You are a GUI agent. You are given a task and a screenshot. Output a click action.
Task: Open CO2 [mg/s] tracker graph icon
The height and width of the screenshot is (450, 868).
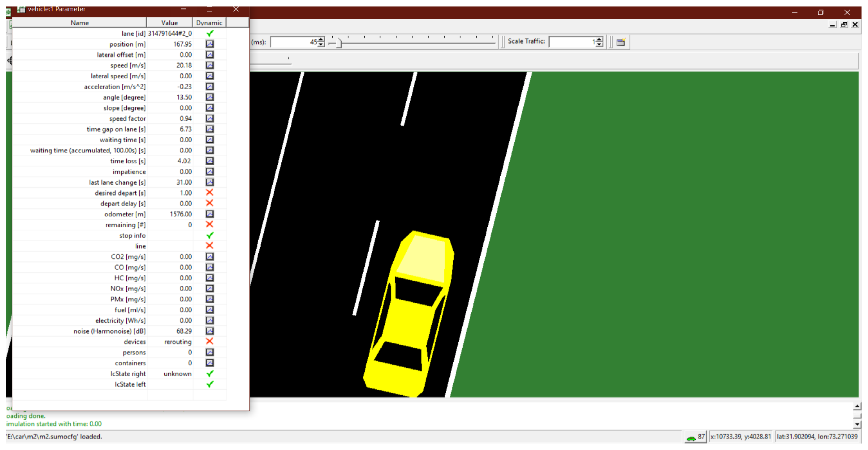[x=210, y=256]
